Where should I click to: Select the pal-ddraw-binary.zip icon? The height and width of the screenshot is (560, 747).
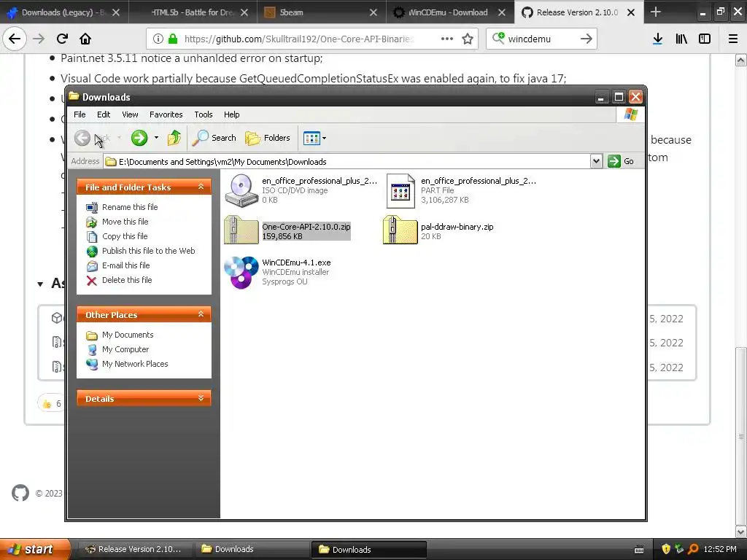[400, 230]
